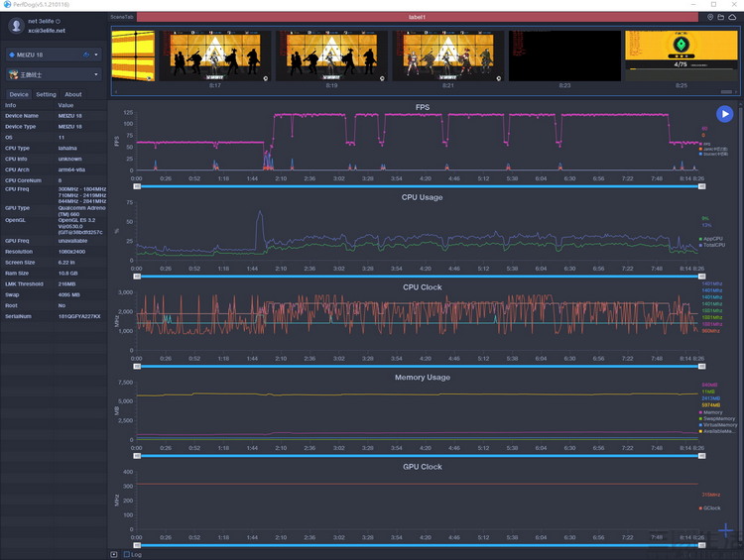The width and height of the screenshot is (744, 560).
Task: Switch to the About tab
Action: [x=73, y=94]
